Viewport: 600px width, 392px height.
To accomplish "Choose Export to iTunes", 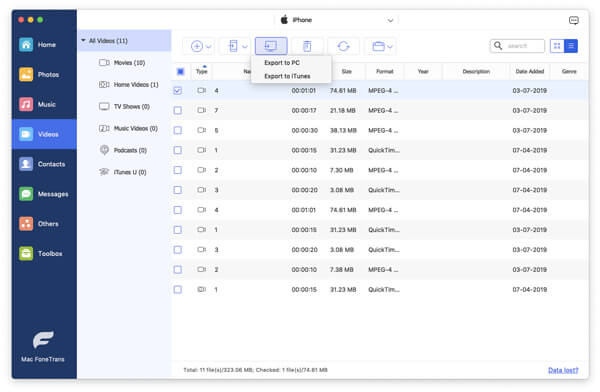I will (x=287, y=76).
